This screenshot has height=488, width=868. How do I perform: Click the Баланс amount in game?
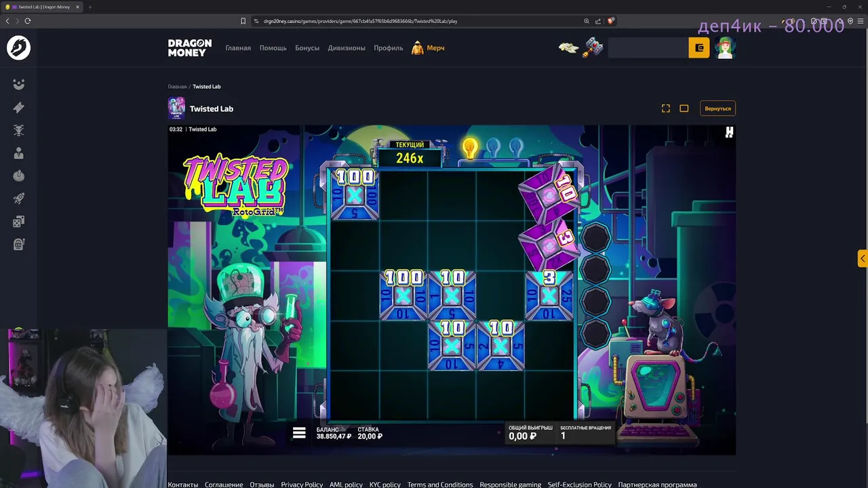pyautogui.click(x=334, y=436)
